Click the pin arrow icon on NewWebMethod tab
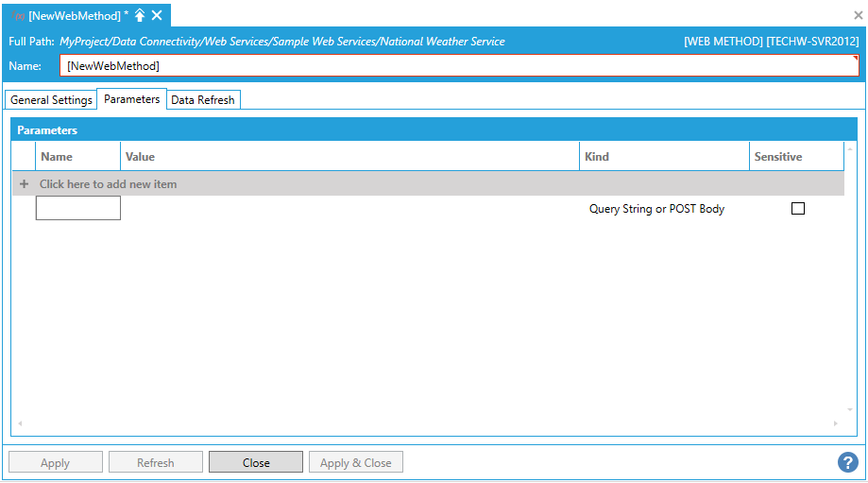This screenshot has width=868, height=483. point(140,15)
